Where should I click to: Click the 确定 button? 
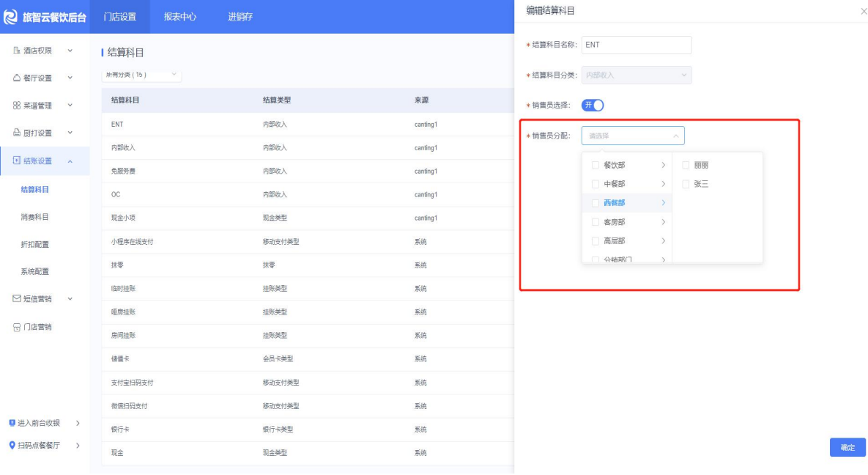tap(847, 447)
